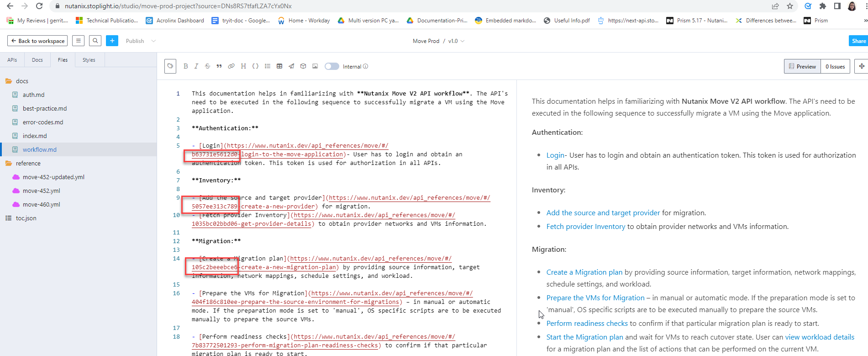Insert a hyperlink
The width and height of the screenshot is (868, 356).
231,66
